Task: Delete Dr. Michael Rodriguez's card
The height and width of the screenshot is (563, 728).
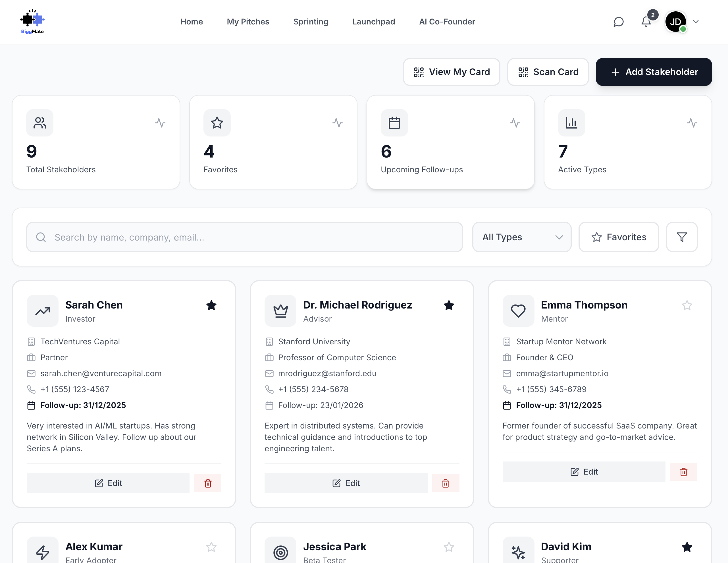Action: pos(445,483)
